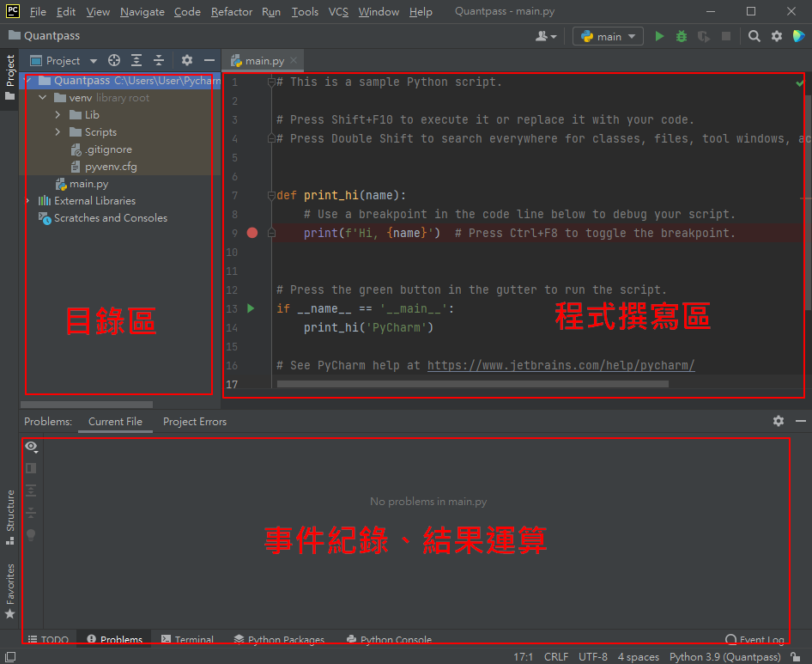This screenshot has height=664, width=812.
Task: Open Search Everywhere magnifier icon
Action: 754,36
